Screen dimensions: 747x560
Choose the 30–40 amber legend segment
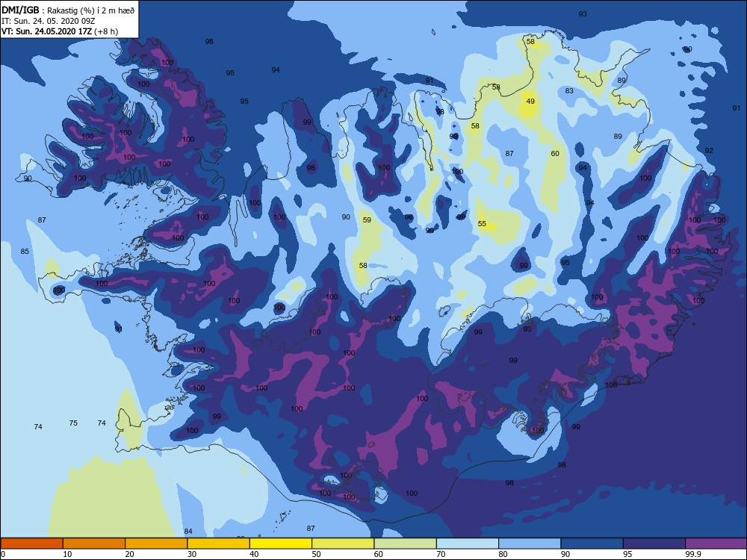[x=219, y=544]
